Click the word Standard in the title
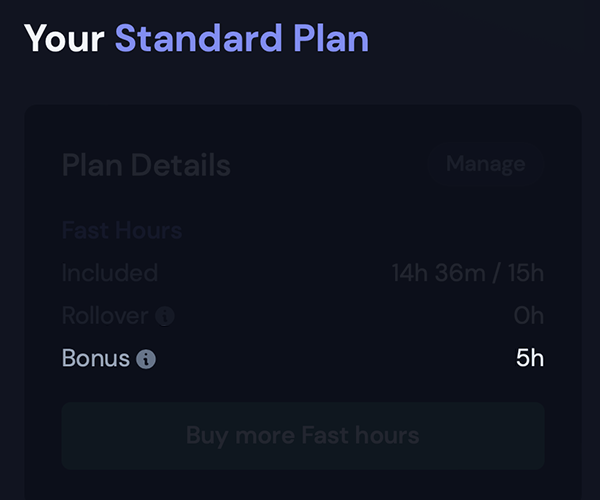 199,38
